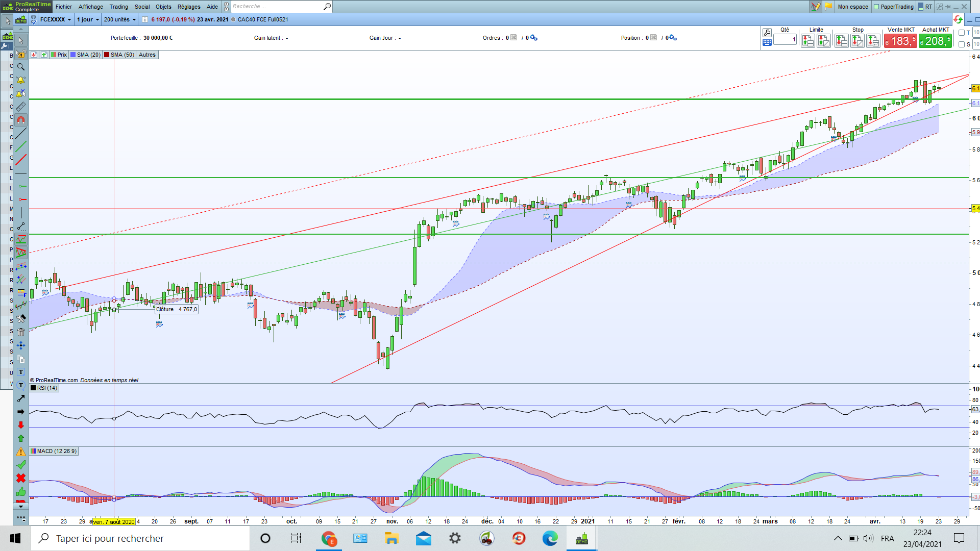The height and width of the screenshot is (551, 980).
Task: Click the yellow alert bell tool
Action: (21, 80)
